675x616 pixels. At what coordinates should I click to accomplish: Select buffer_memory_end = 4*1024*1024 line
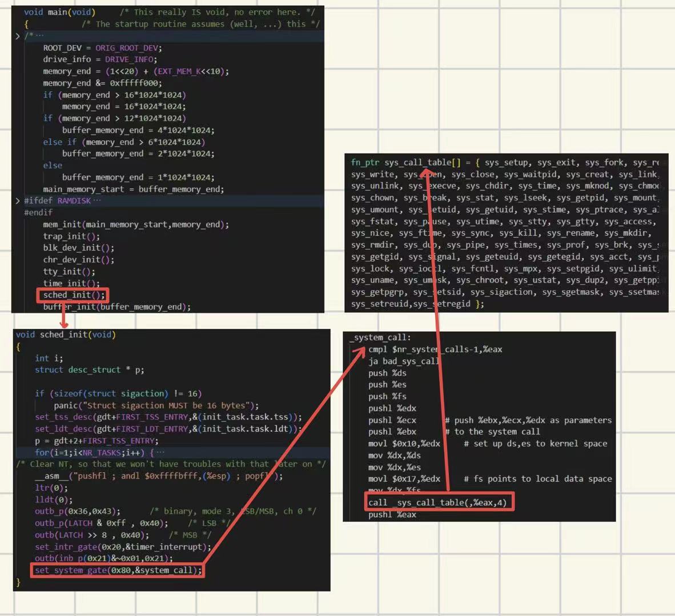(x=138, y=130)
